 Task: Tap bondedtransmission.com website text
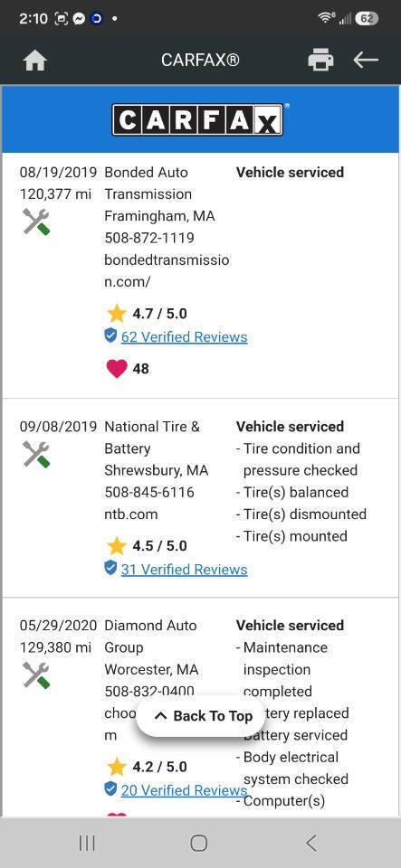pos(167,271)
